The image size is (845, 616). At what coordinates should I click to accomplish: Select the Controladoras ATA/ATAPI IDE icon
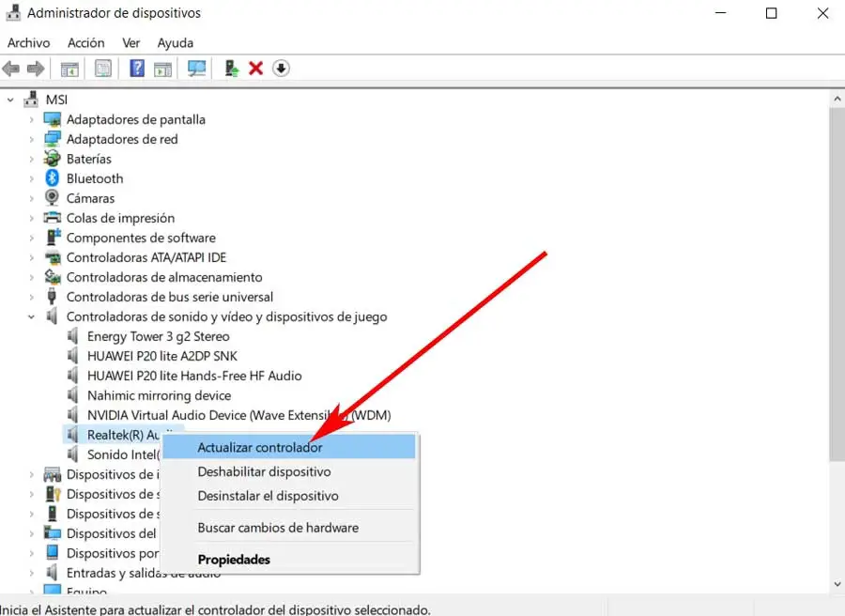pos(53,257)
